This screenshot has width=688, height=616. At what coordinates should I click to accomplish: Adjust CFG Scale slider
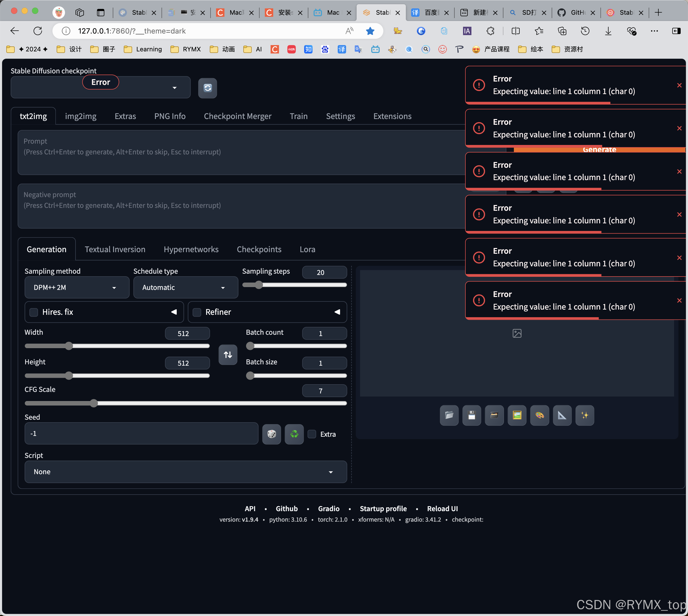pos(186,403)
